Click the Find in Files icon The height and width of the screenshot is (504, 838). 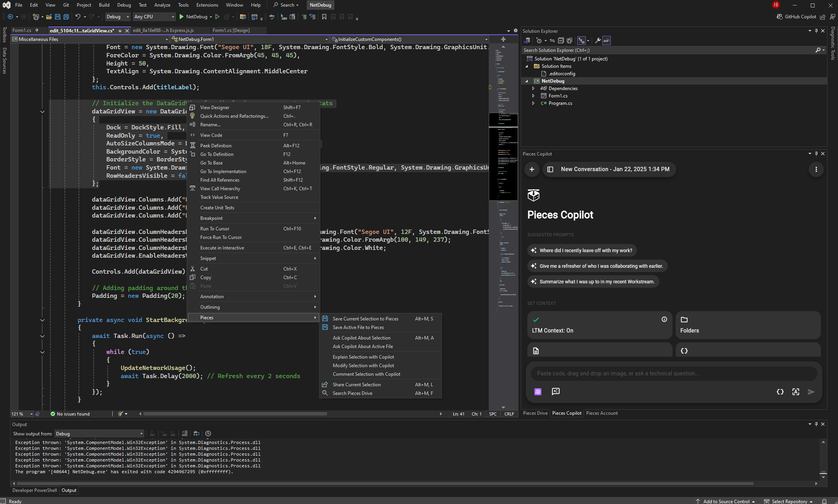click(243, 17)
